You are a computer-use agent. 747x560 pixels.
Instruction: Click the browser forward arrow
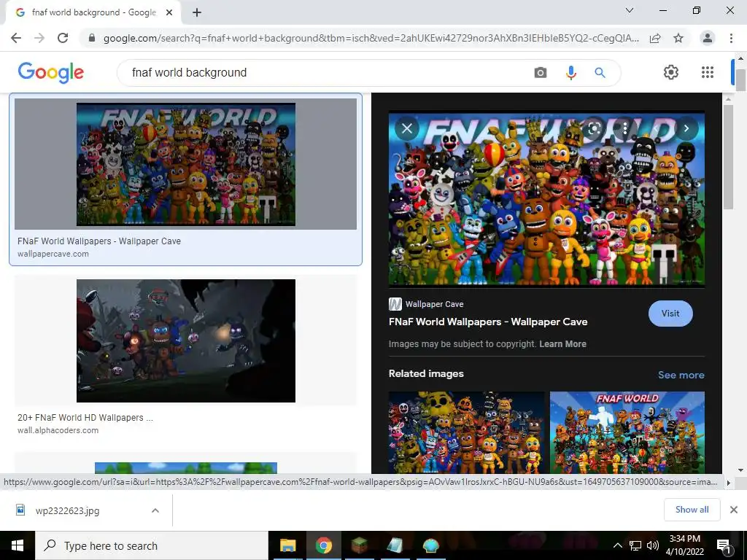[x=39, y=38]
